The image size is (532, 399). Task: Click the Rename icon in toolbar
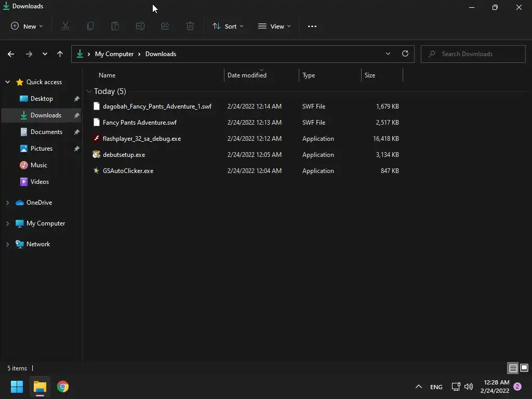(140, 26)
